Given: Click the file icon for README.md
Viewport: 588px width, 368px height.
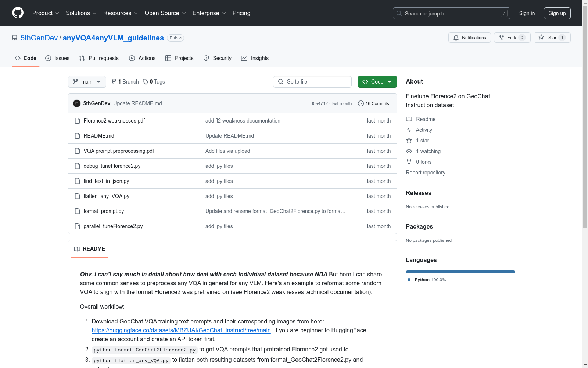Looking at the screenshot, I should pos(77,136).
